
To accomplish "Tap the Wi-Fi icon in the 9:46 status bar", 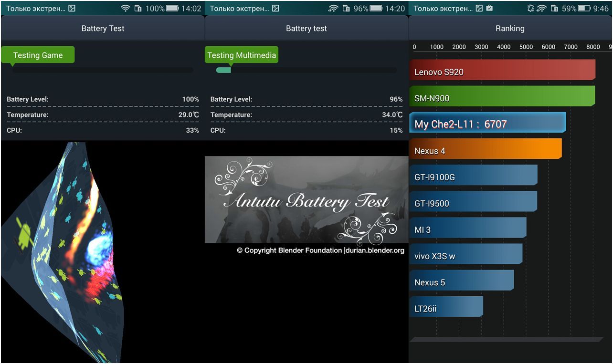I will 541,9.
